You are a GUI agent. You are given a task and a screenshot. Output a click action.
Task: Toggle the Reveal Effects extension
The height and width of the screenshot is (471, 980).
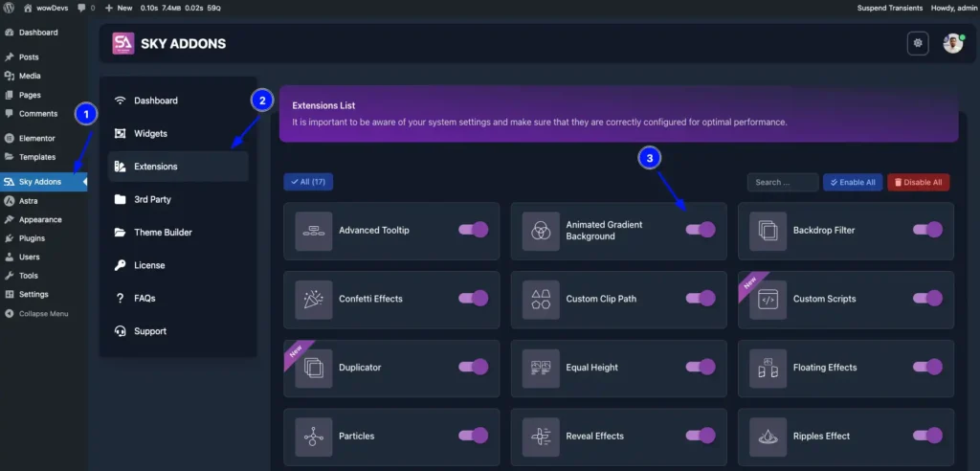tap(700, 436)
